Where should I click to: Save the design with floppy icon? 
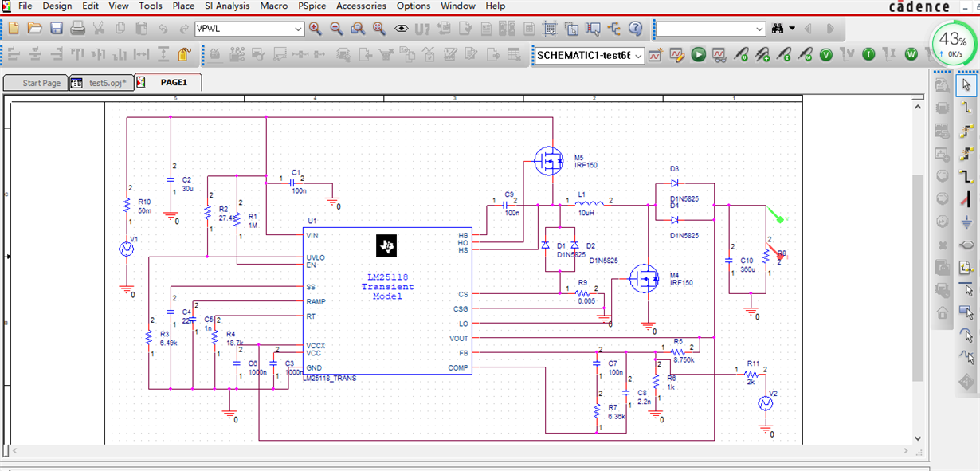click(57, 29)
